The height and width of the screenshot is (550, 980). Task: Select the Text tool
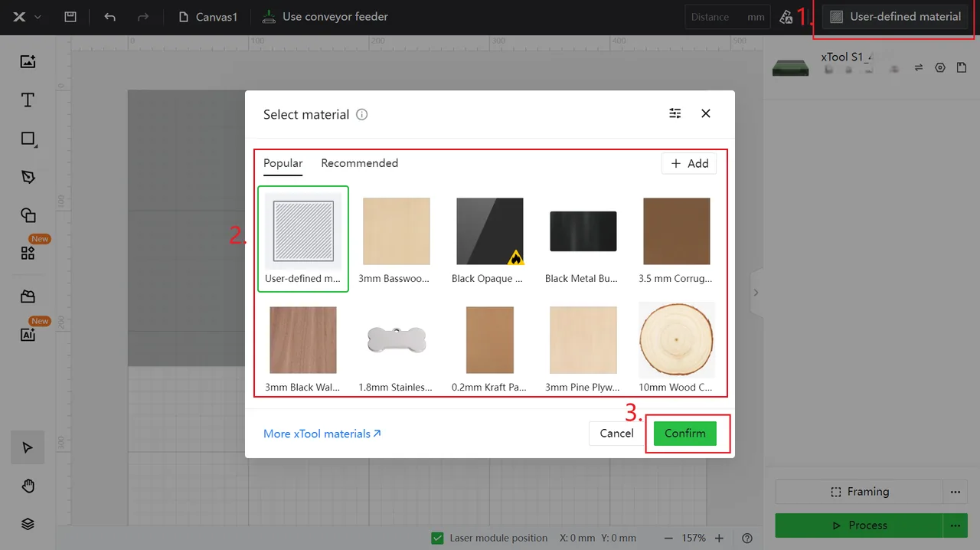point(28,100)
